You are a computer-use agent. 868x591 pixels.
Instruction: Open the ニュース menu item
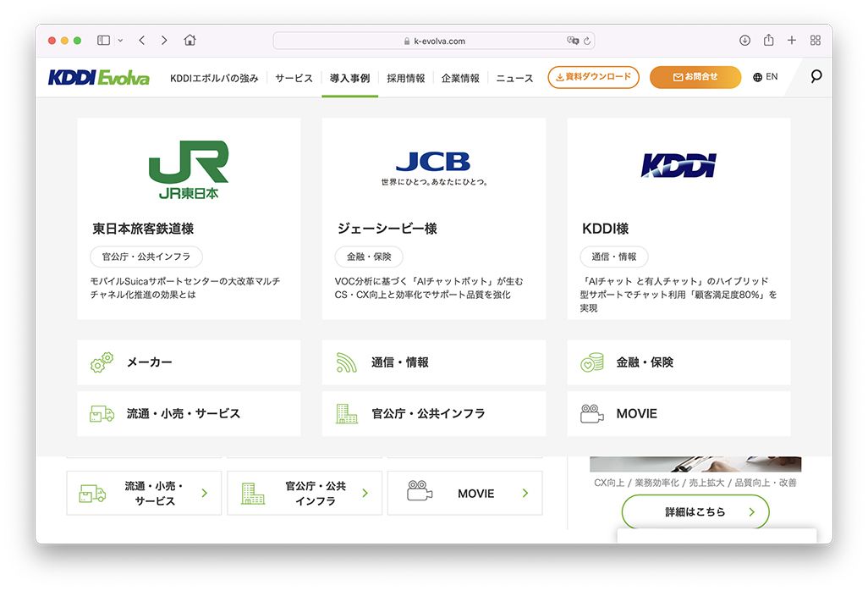pyautogui.click(x=515, y=78)
